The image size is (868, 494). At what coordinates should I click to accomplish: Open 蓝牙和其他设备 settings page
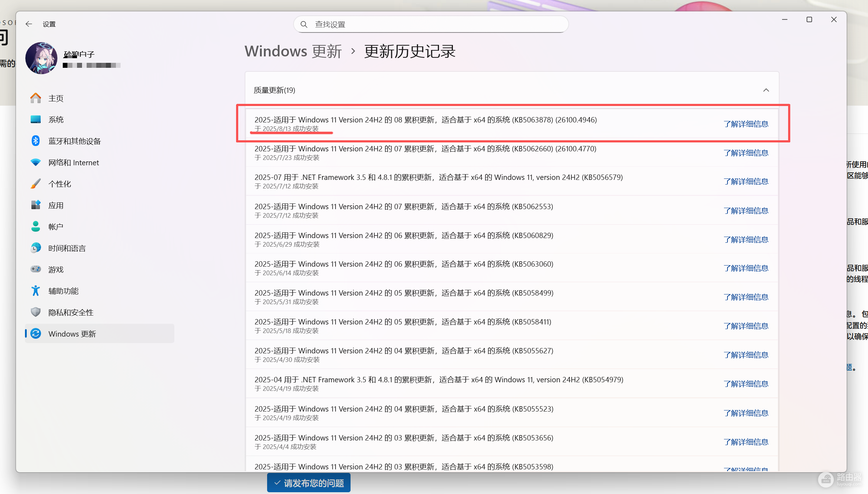click(x=99, y=141)
